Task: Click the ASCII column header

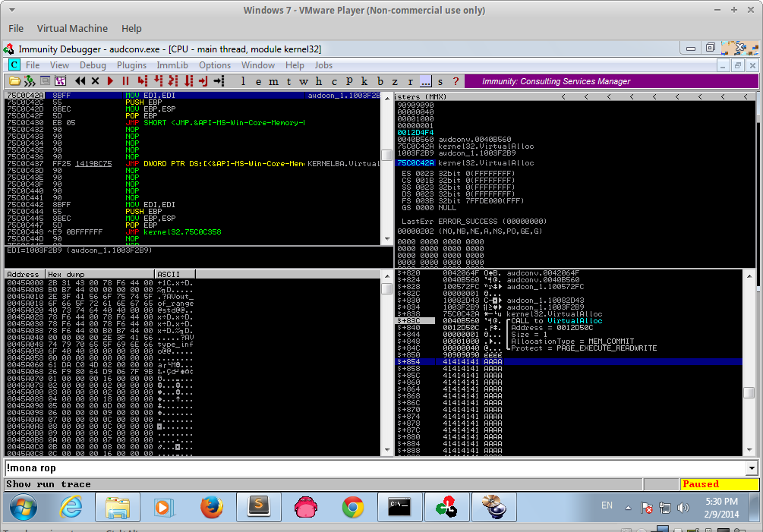Action: click(x=175, y=274)
